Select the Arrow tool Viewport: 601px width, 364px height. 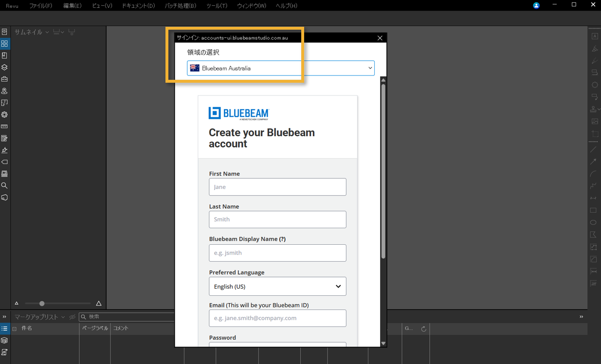593,162
